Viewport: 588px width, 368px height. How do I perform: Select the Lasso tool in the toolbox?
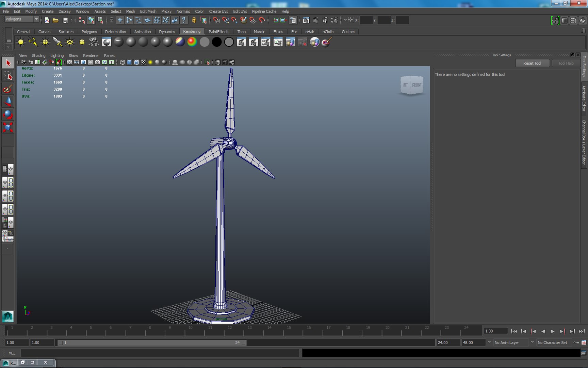coord(8,76)
